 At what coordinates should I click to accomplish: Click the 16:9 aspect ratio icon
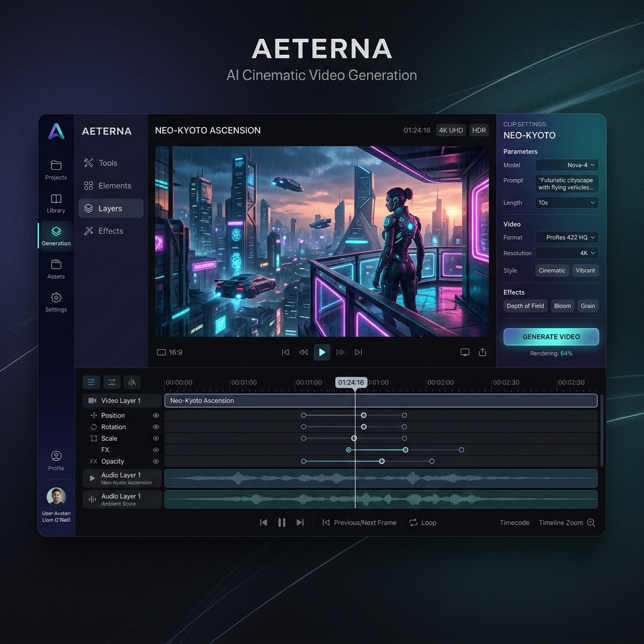pos(162,352)
